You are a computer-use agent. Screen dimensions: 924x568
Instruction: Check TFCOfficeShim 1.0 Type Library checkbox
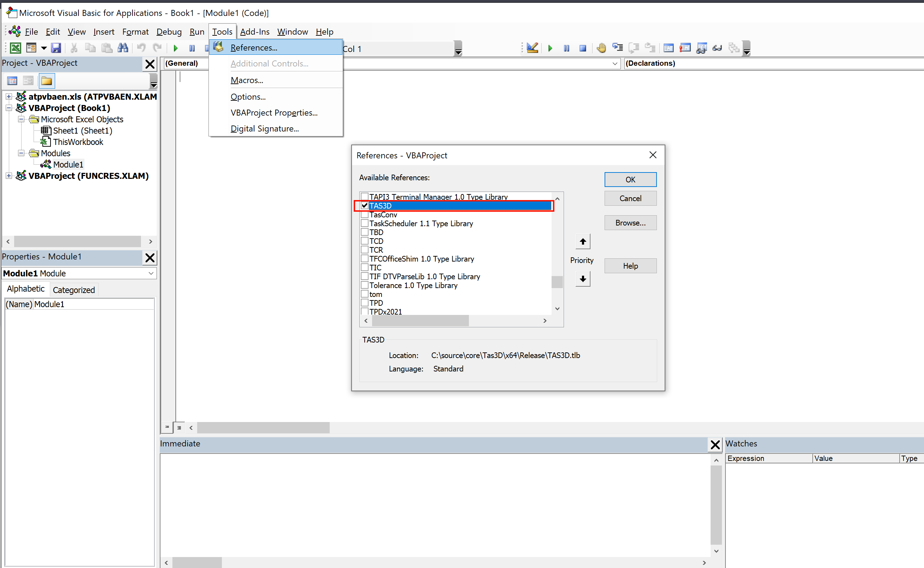pyautogui.click(x=365, y=258)
